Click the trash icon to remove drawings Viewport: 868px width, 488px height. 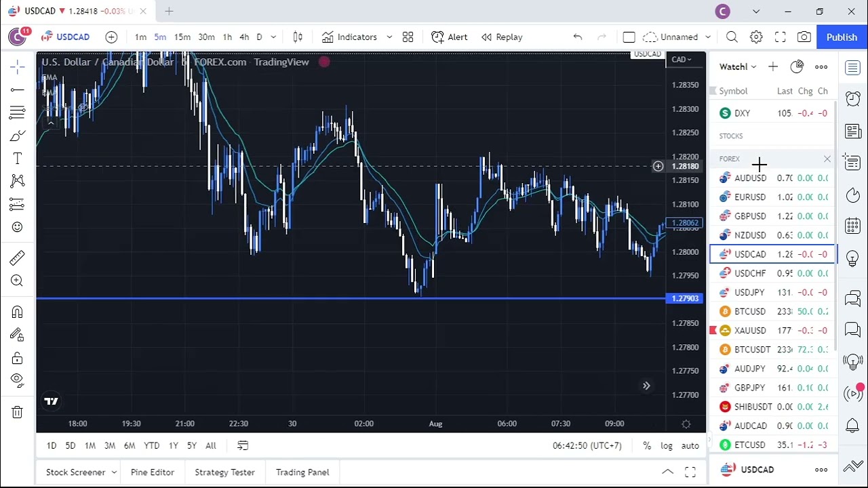[x=18, y=411]
